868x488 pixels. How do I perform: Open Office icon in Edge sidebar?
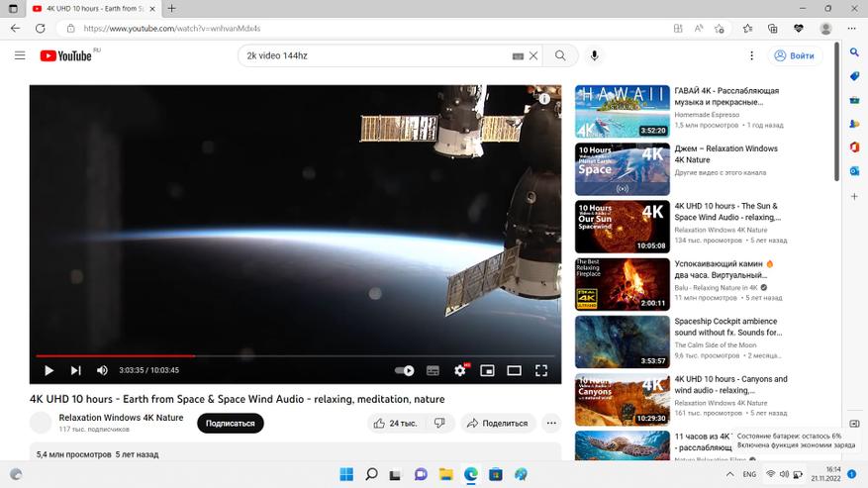point(855,146)
